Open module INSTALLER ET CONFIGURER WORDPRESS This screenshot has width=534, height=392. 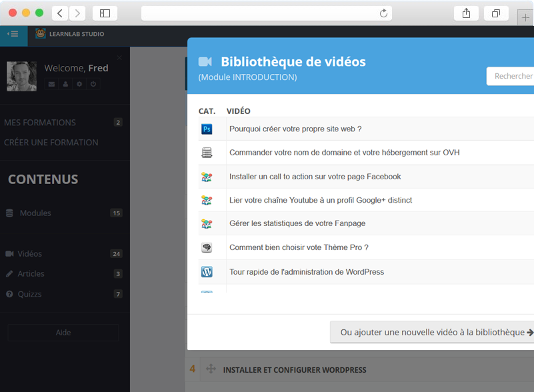click(295, 370)
